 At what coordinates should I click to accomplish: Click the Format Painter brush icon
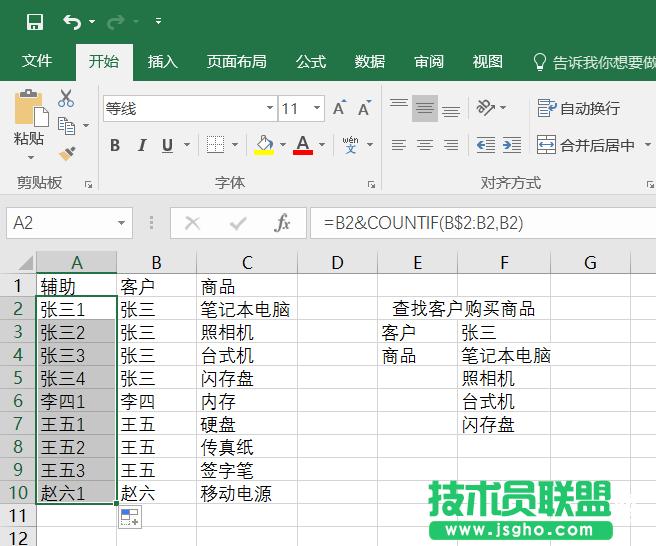[x=67, y=153]
